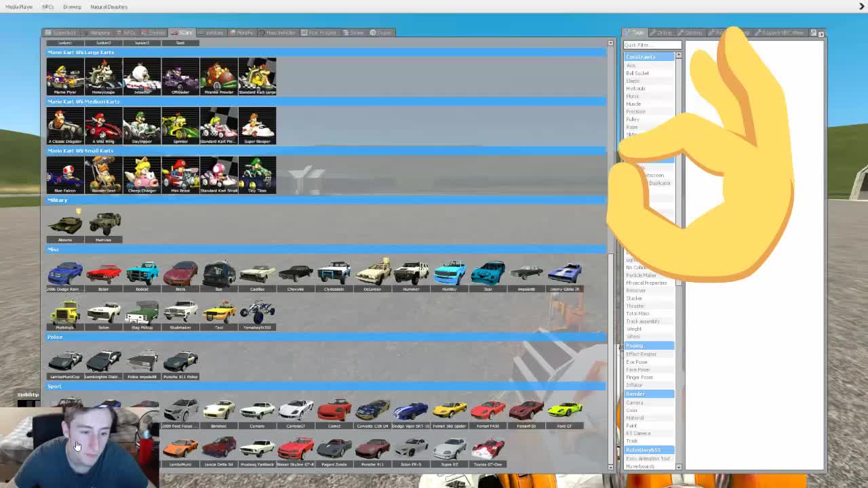Screen dimensions: 868x488
Task: Spawn the Abrams tank
Action: 65,224
